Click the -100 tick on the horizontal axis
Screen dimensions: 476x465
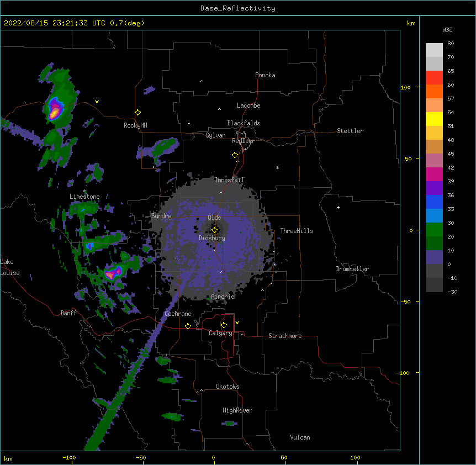(69, 457)
